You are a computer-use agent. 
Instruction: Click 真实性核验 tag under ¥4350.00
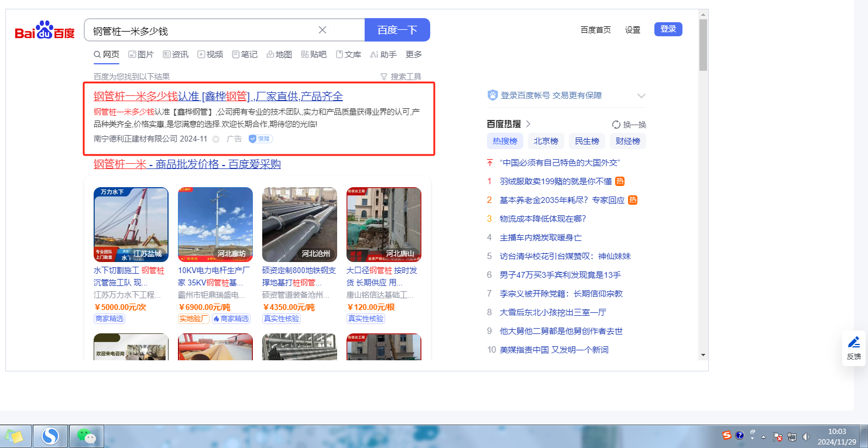282,319
